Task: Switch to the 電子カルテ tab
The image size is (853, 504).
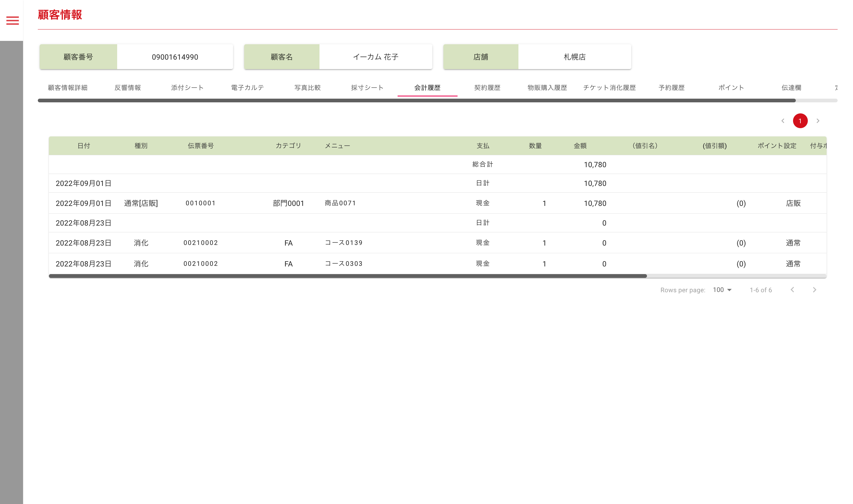Action: 248,88
